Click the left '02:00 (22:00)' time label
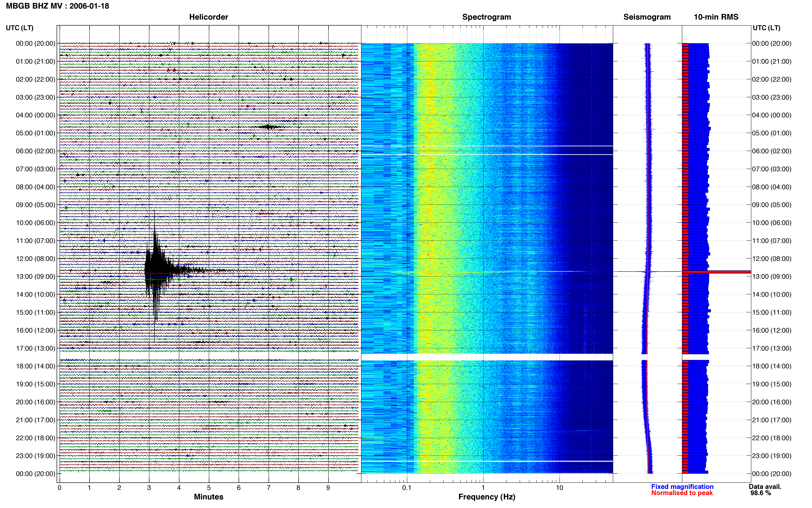This screenshot has height=508, width=812. click(x=36, y=79)
